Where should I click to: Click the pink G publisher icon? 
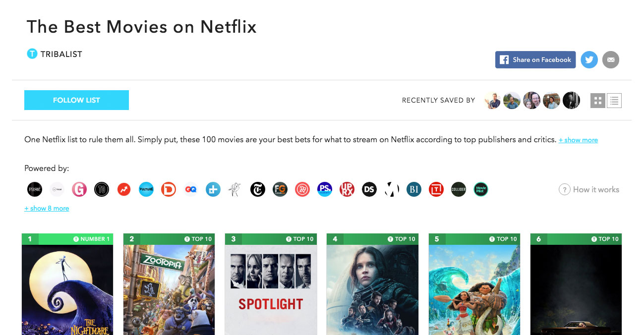pyautogui.click(x=79, y=189)
